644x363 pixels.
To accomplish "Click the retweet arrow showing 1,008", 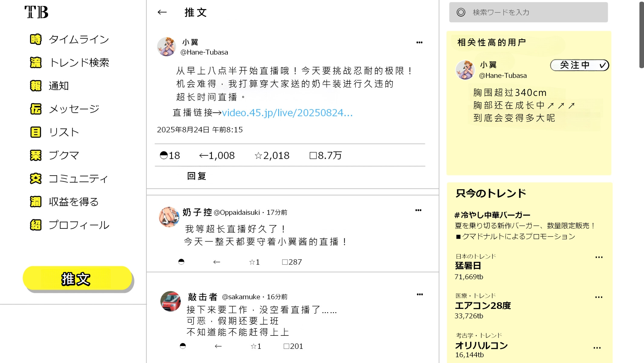I will click(203, 155).
